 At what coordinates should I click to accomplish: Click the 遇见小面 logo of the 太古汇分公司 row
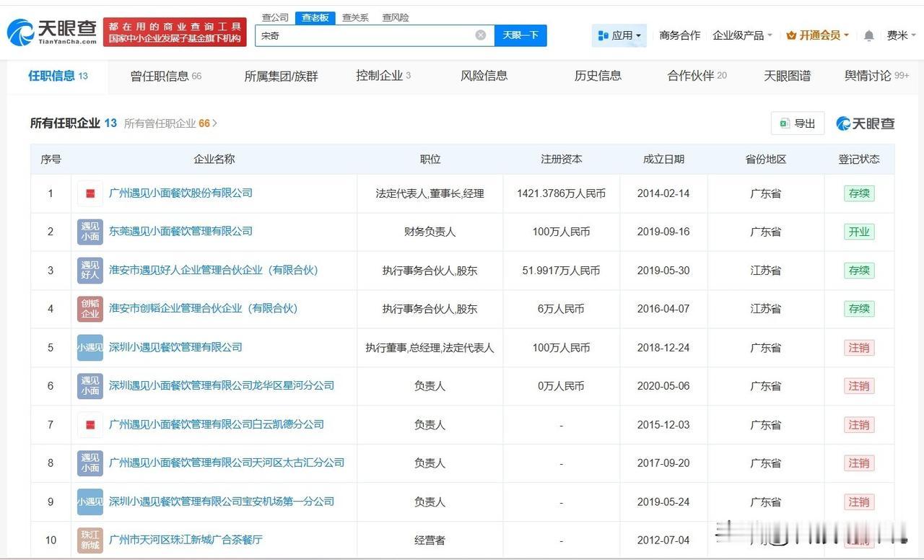(90, 463)
